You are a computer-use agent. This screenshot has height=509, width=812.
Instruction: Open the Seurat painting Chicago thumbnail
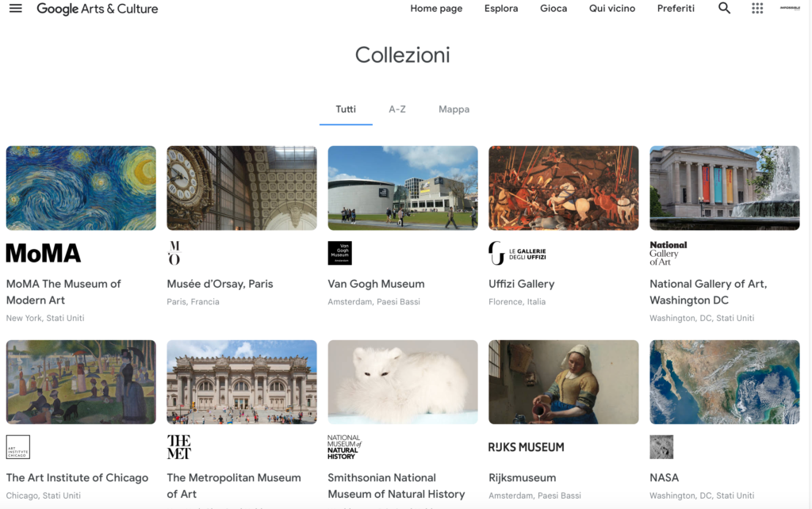point(81,382)
